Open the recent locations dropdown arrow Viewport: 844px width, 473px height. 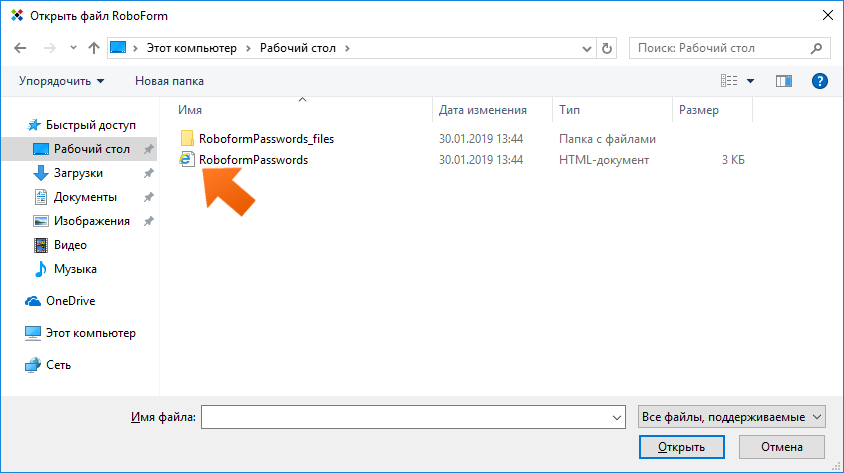coord(73,48)
